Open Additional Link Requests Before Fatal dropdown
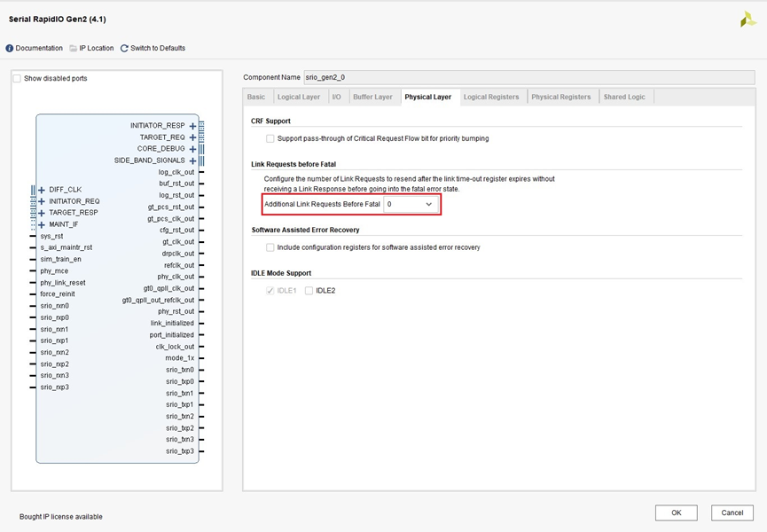 click(x=411, y=205)
